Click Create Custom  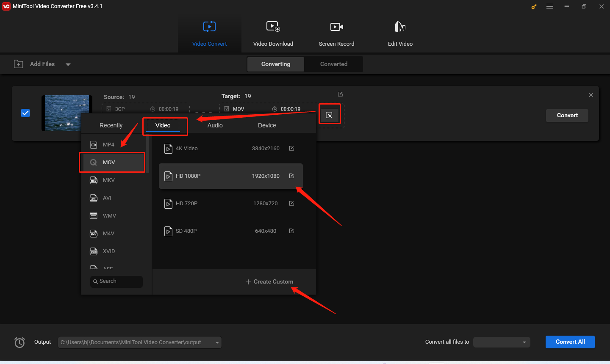269,282
